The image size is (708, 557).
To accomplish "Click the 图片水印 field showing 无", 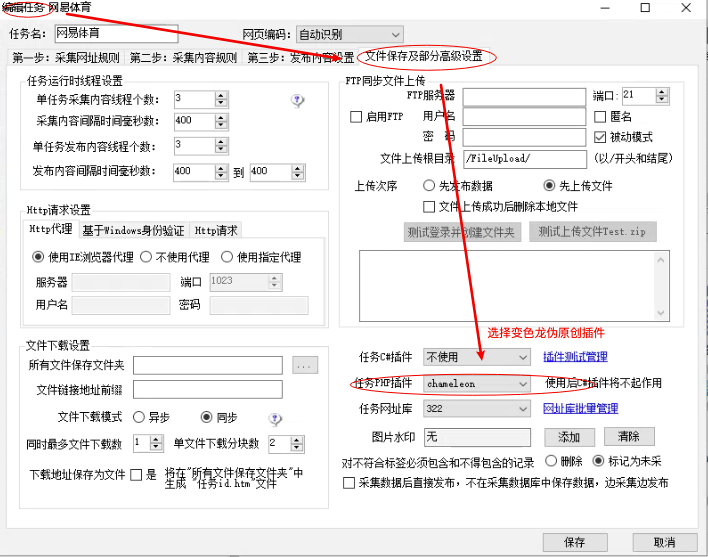I will (477, 437).
